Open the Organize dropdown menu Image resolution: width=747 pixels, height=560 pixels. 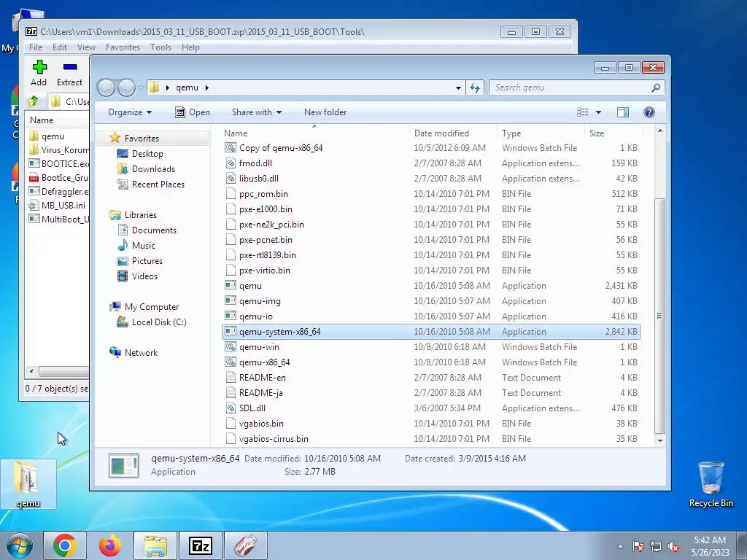tap(130, 112)
